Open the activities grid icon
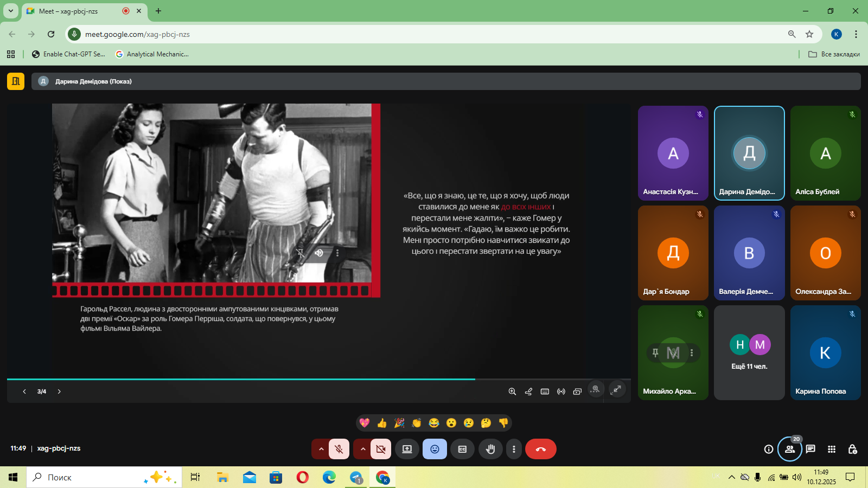 832,449
